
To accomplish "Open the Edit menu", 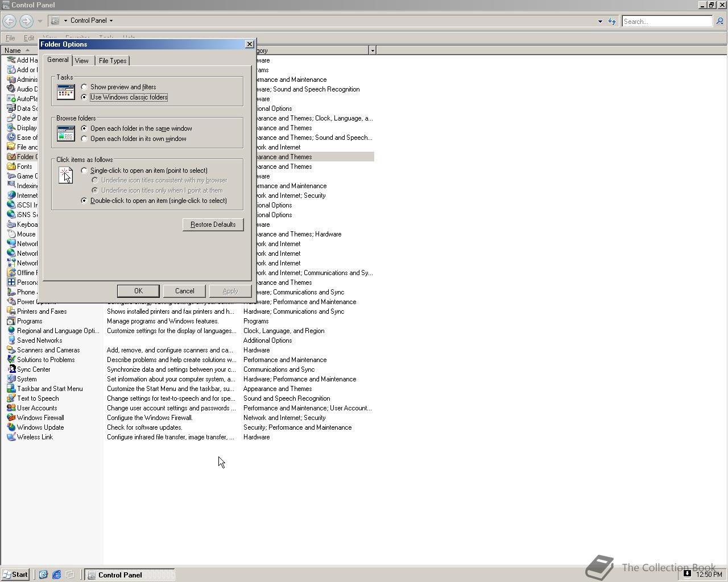I will point(29,38).
